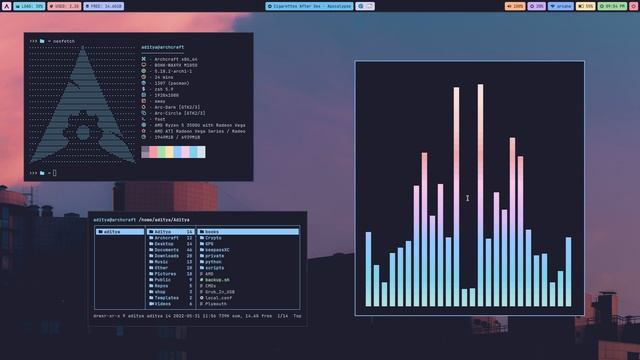Click the memory icon beside the MiB usage

pos(144,137)
